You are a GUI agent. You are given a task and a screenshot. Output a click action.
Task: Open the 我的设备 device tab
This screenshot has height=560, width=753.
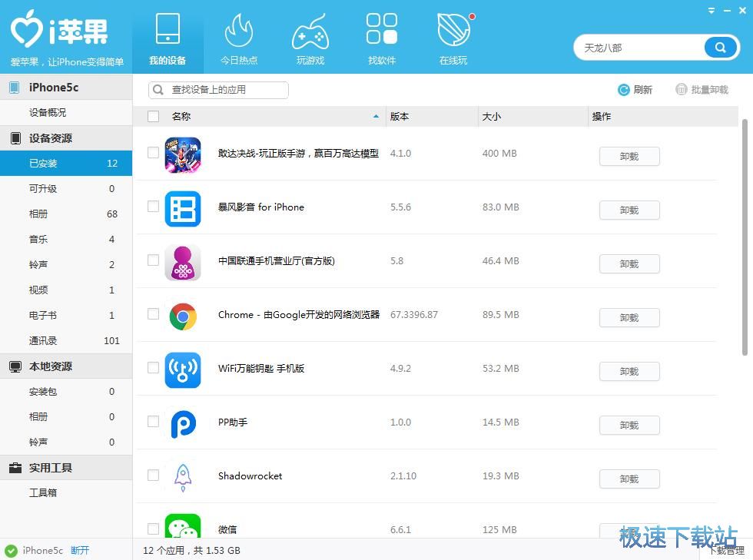click(x=168, y=38)
